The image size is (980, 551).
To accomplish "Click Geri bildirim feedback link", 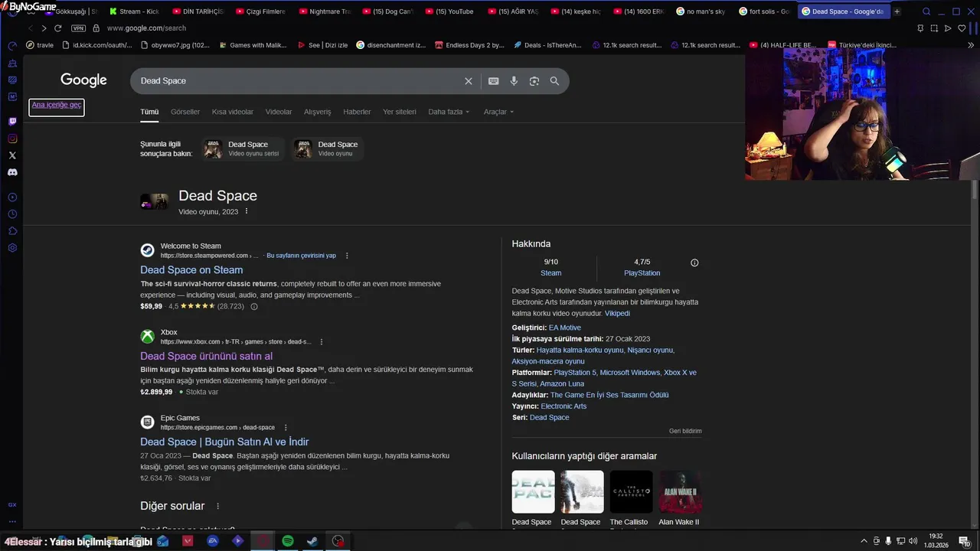I will (685, 431).
